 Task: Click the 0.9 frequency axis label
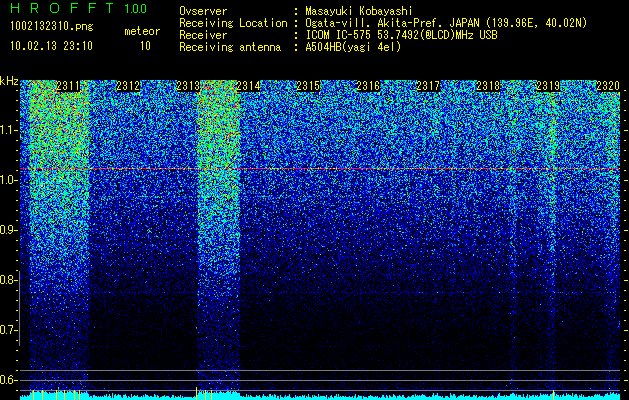(x=7, y=230)
